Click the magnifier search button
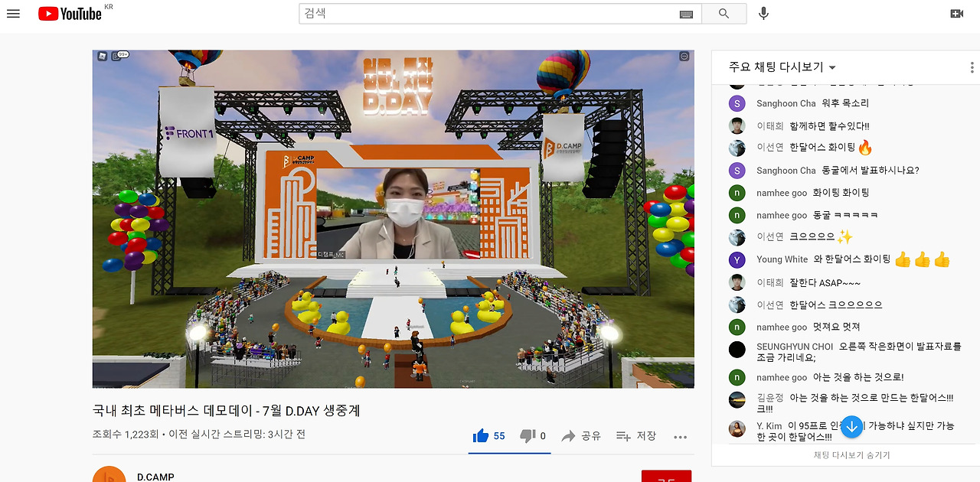The image size is (980, 482). 724,14
